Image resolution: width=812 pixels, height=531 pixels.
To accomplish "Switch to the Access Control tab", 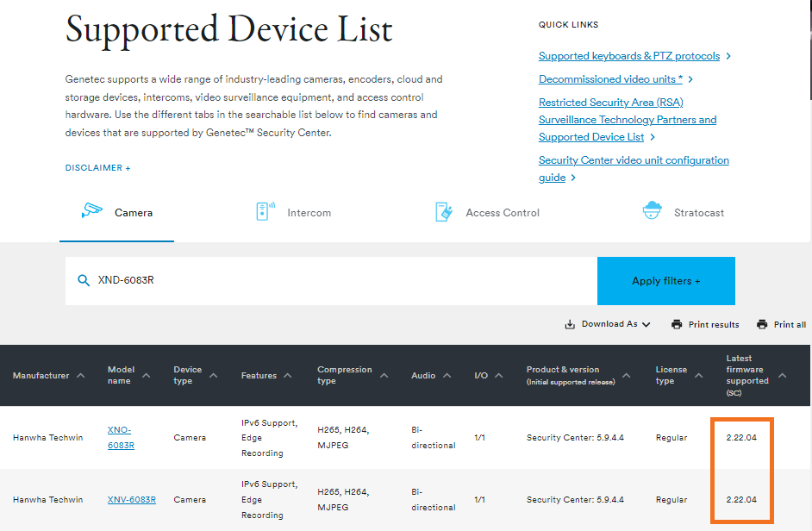I will click(487, 212).
